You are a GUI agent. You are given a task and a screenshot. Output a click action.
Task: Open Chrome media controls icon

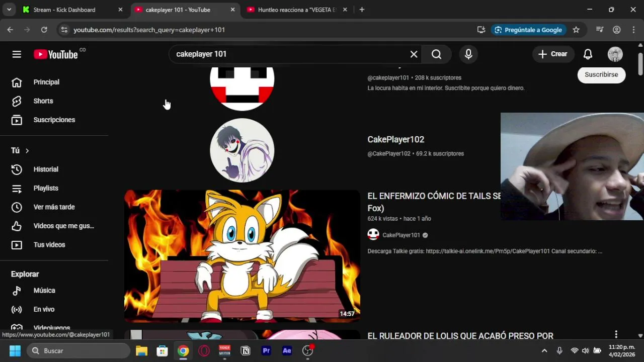pyautogui.click(x=600, y=30)
